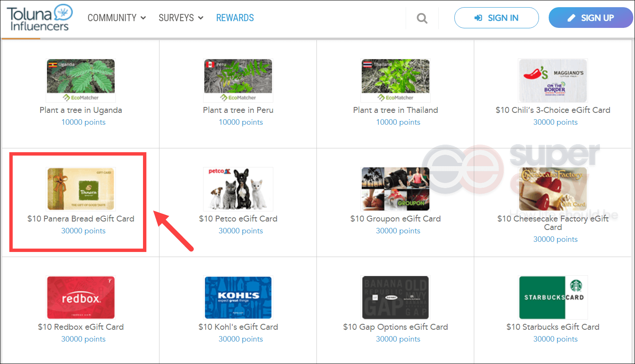Select the Starbucks card image
This screenshot has height=364, width=635.
[x=553, y=298]
